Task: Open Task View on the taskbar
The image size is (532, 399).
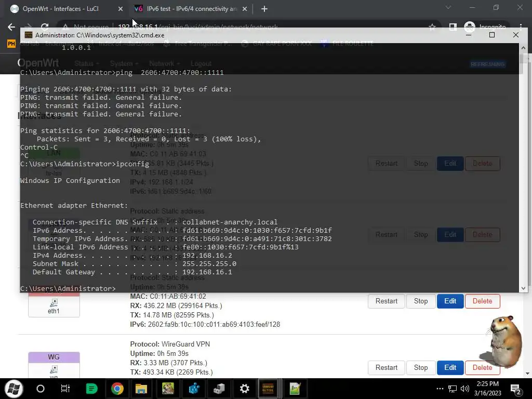Action: pyautogui.click(x=65, y=389)
